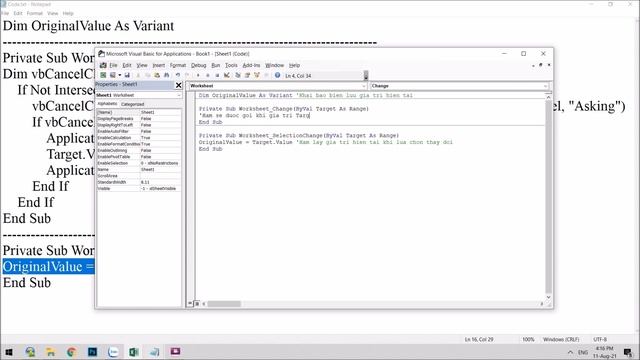Select the EnableOutlining property row
This screenshot has height=360, width=640.
[139, 150]
